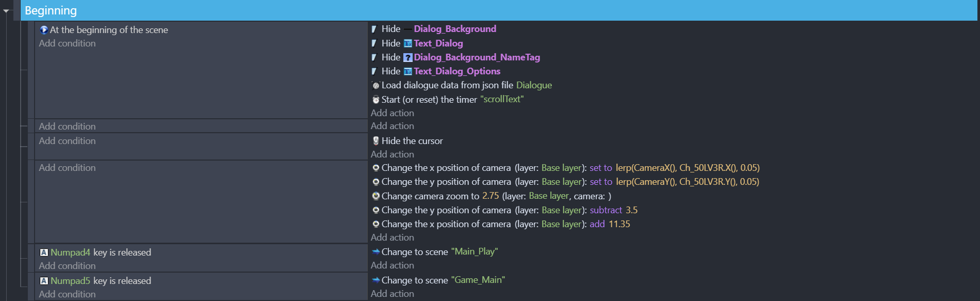Edit the "Game_Main" scene name parameter

pyautogui.click(x=478, y=280)
